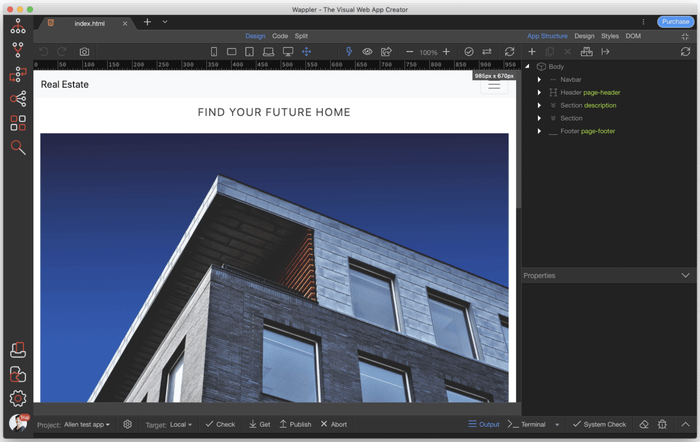Toggle the hamburger menu in the page preview

pyautogui.click(x=494, y=86)
